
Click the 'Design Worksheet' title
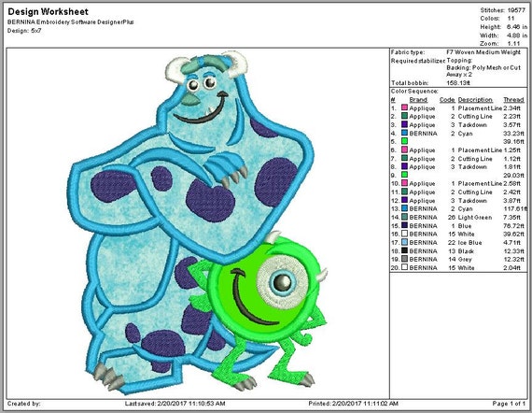tap(48, 11)
